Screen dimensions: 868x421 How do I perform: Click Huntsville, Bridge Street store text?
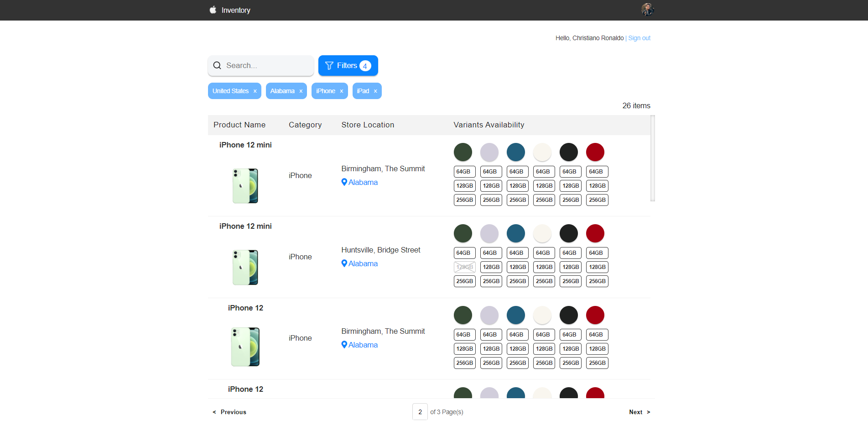tap(381, 250)
